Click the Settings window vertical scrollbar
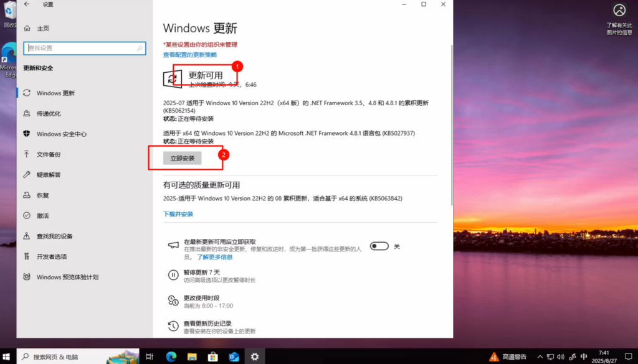Screen dimensions: 638x364 [450, 187]
